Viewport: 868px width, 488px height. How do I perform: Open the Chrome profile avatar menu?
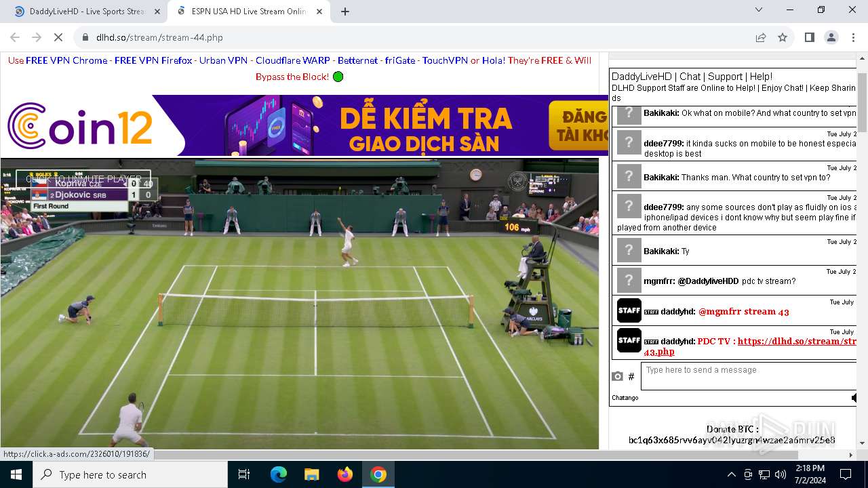point(831,37)
